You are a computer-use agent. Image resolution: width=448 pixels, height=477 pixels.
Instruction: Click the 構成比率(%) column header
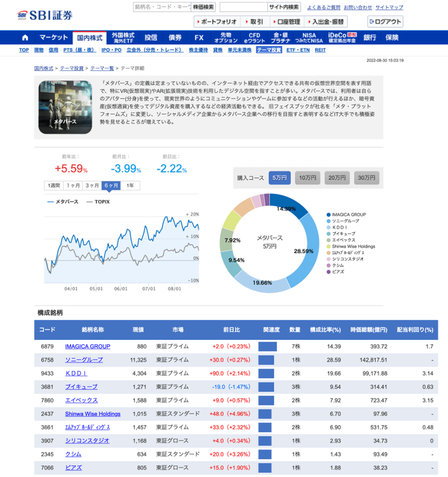[x=325, y=330]
